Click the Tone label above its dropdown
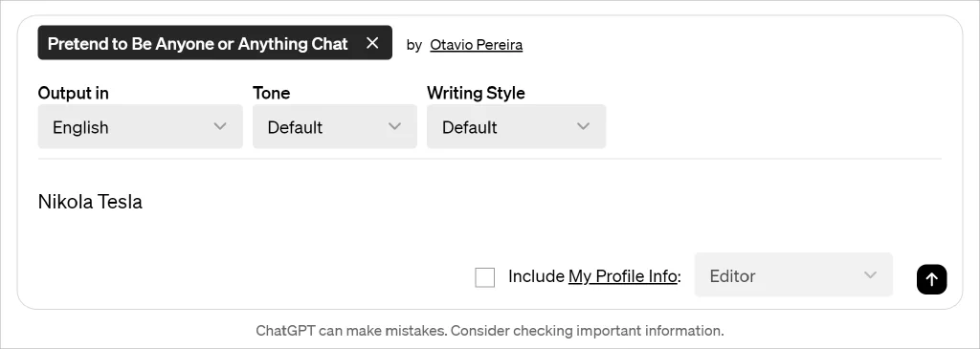 (x=271, y=93)
